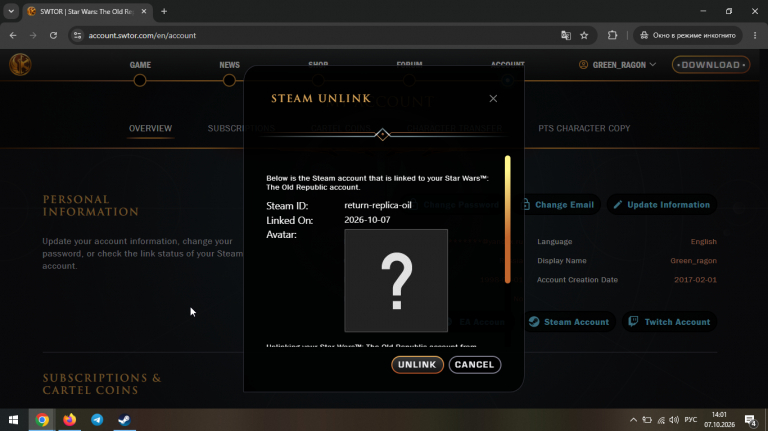The image size is (768, 431).
Task: Switch to the PTS CHARACTER COPY tab
Action: pos(584,128)
